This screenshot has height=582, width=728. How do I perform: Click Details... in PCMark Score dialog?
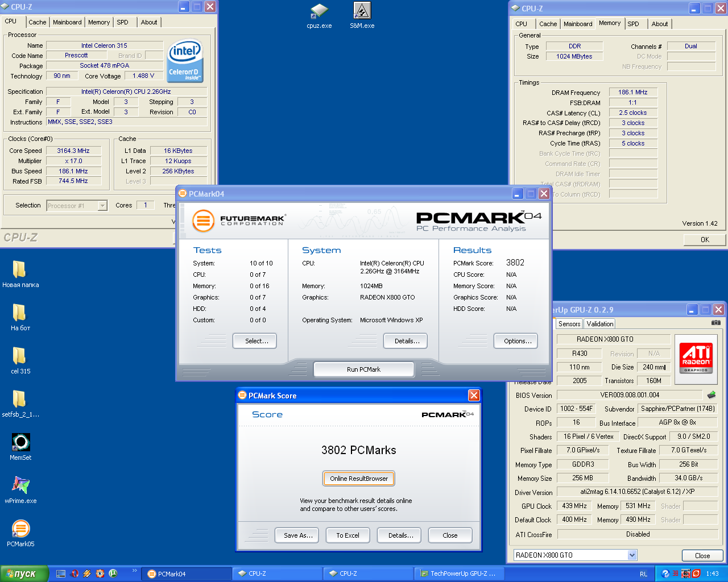coord(399,535)
